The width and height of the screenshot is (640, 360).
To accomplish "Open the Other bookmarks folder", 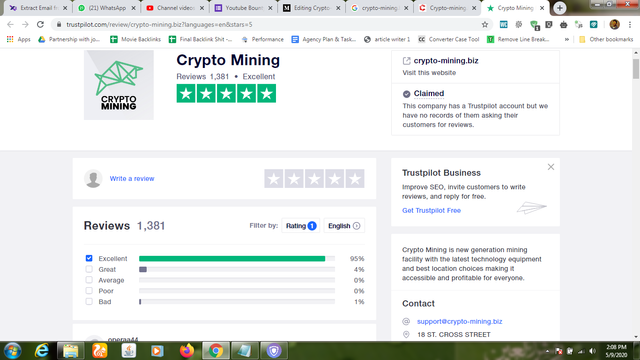I will (x=606, y=39).
